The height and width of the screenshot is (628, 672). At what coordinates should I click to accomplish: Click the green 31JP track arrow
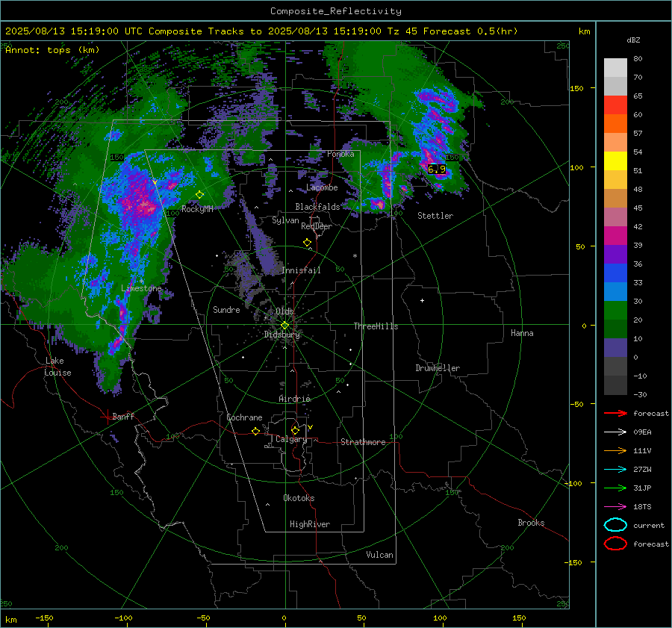pos(615,488)
